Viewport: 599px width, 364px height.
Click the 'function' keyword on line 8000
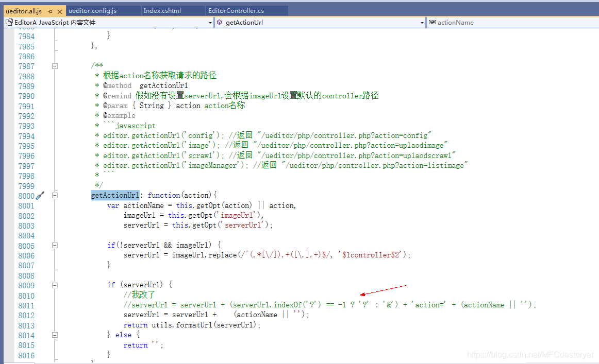tap(164, 195)
